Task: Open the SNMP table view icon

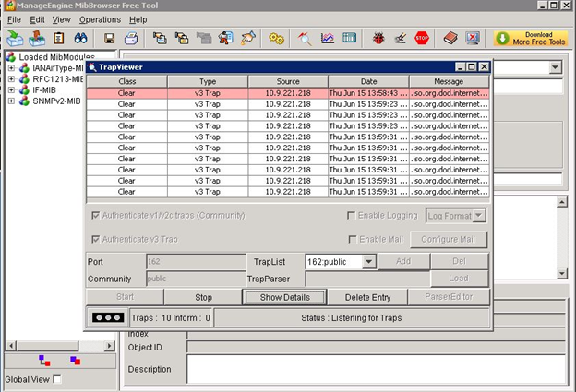Action: (x=349, y=38)
